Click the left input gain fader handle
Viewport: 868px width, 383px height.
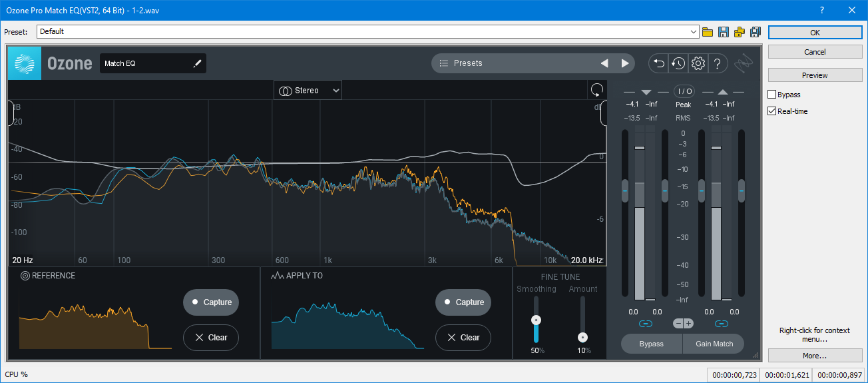(x=625, y=191)
